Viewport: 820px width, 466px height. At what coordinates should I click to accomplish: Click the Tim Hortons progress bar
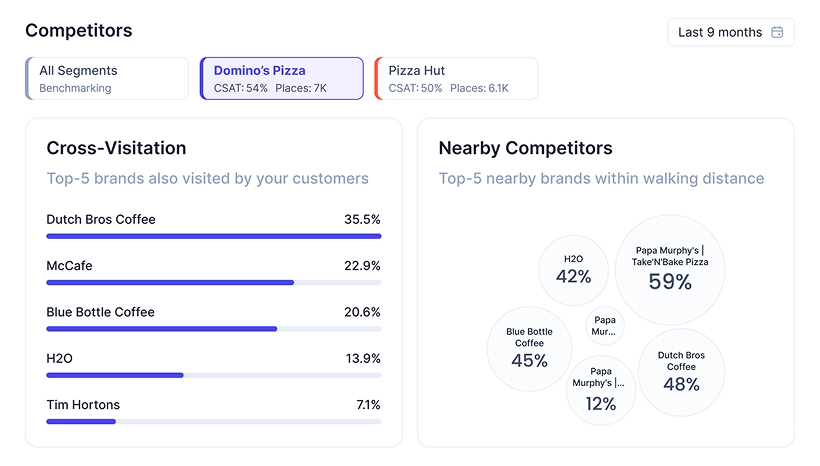(213, 421)
